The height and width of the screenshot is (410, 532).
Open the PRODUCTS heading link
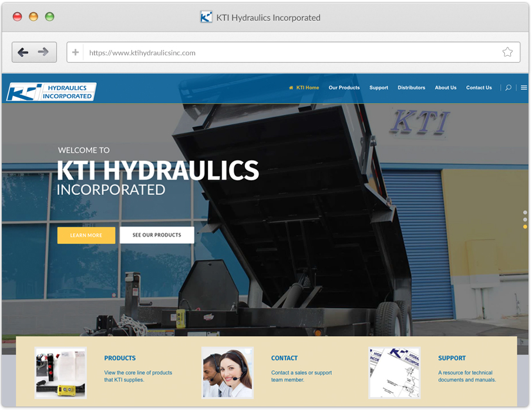(120, 358)
